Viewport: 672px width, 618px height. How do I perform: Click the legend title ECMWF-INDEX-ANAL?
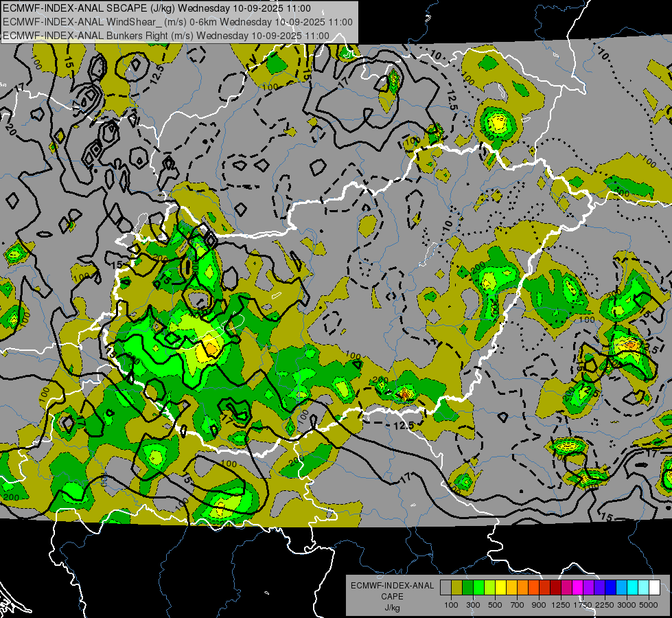392,586
